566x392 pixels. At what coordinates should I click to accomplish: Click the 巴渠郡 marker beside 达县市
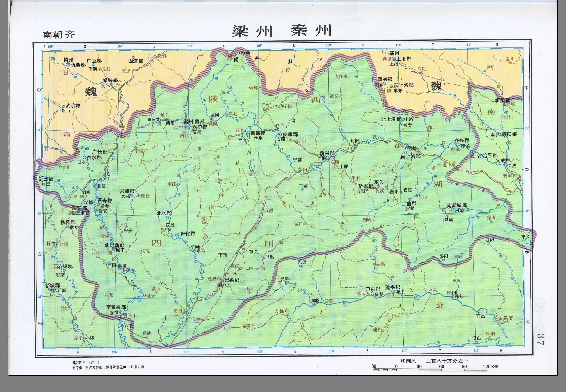coord(223,280)
